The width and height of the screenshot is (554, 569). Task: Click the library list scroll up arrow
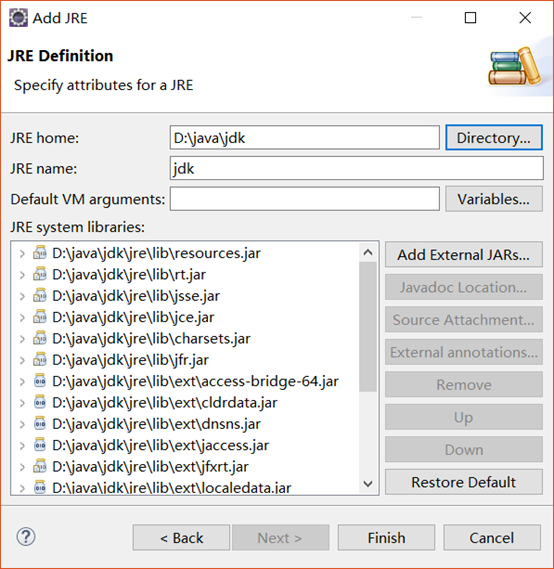(368, 252)
